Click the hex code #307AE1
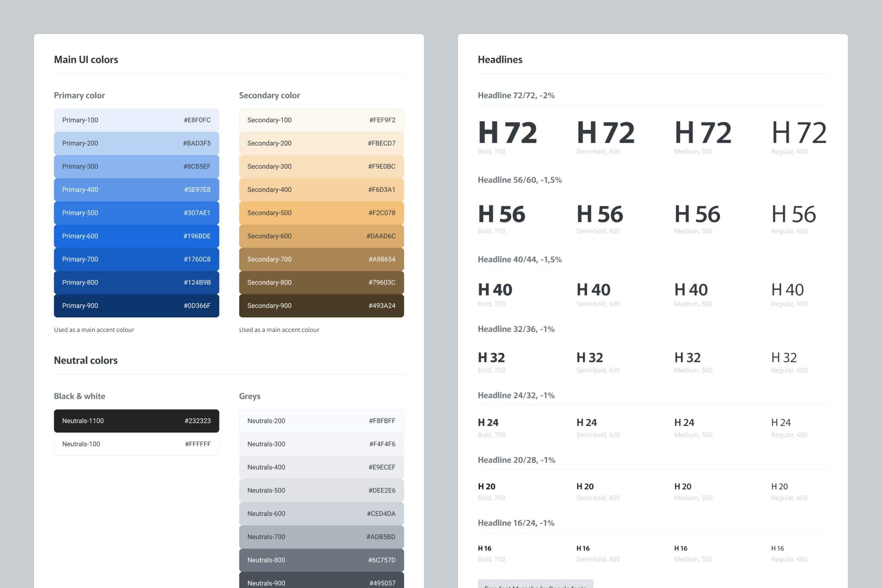This screenshot has height=588, width=882. pos(196,213)
